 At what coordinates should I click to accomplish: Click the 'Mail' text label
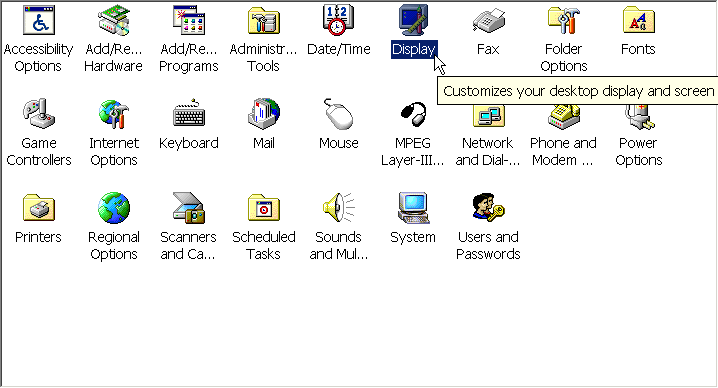[x=264, y=143]
